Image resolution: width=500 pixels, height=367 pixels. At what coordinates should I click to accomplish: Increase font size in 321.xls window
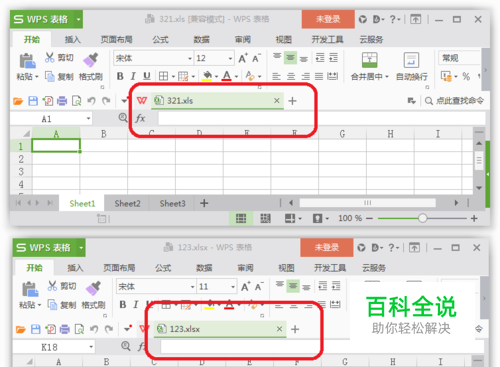243,58
